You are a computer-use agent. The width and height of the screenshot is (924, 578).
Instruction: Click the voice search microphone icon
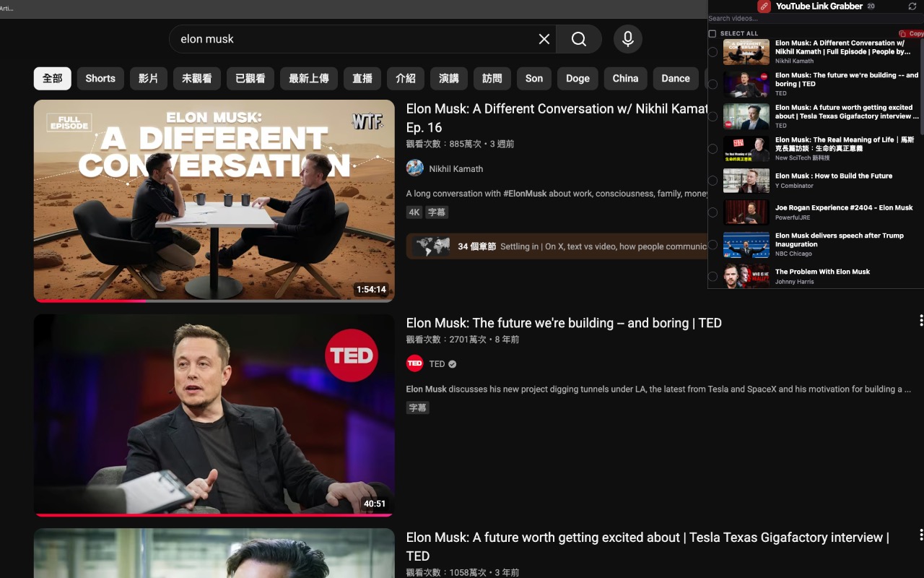coord(627,39)
